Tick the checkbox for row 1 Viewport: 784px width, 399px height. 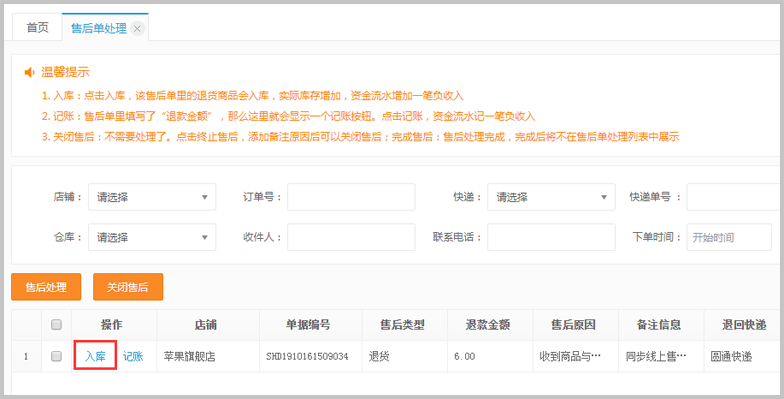[x=56, y=356]
